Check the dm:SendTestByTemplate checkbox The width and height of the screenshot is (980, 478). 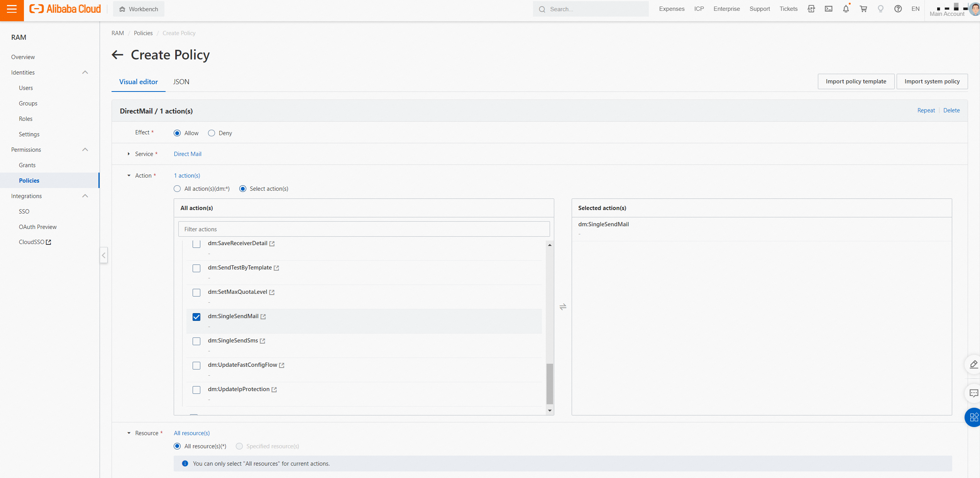click(196, 268)
